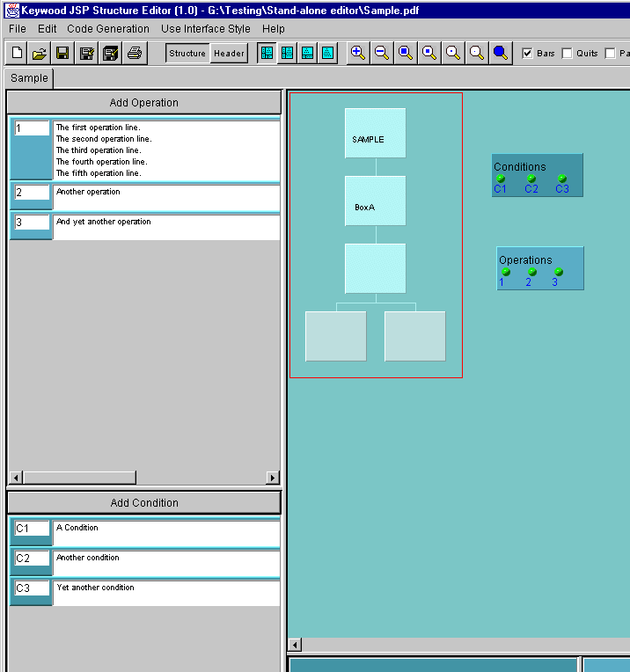Open the Use Interface Style menu
This screenshot has width=630, height=672.
click(206, 29)
